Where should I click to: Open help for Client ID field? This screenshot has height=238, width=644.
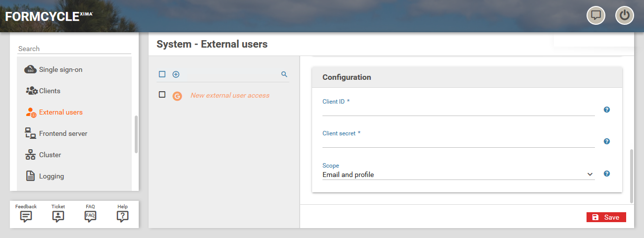point(606,110)
